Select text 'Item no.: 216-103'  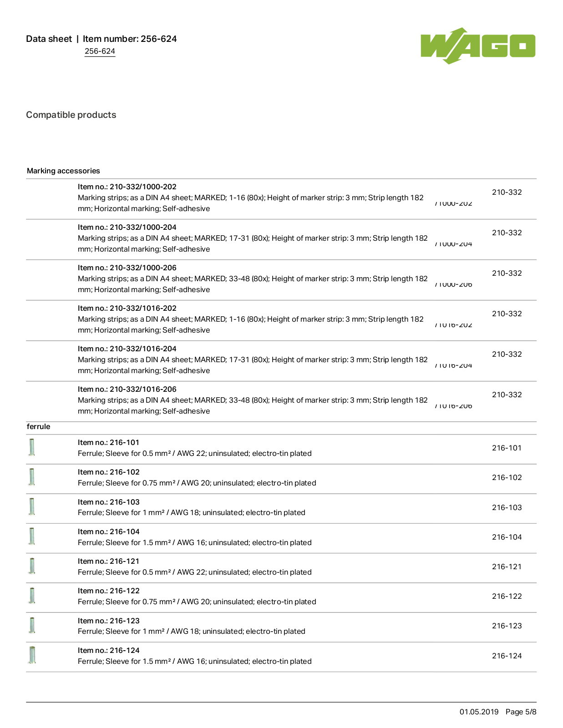pos(109,502)
